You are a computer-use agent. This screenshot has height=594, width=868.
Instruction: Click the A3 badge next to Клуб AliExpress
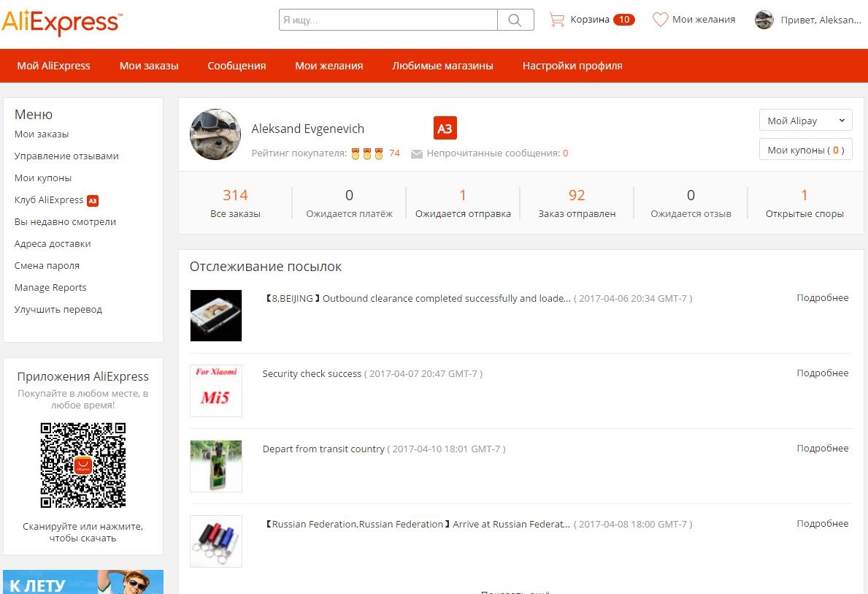point(93,201)
